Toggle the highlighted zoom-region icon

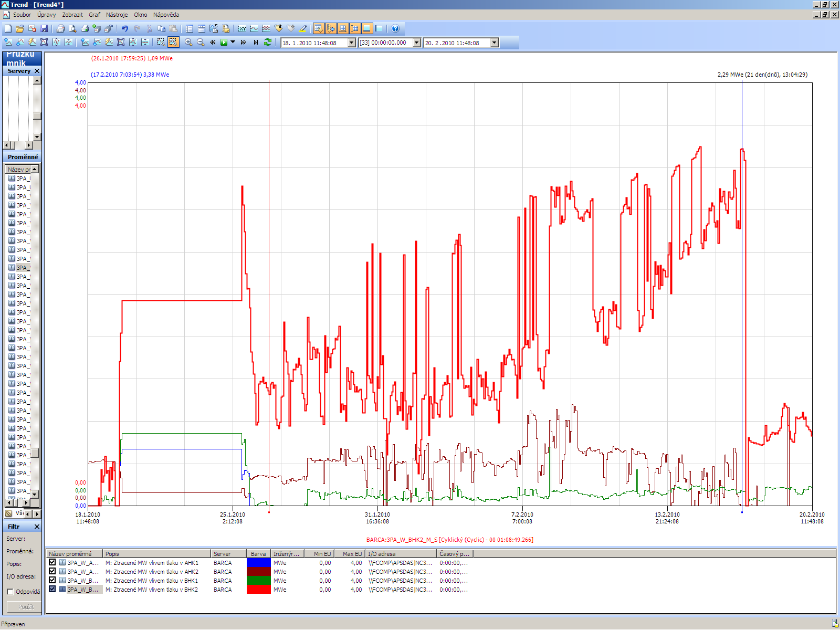pyautogui.click(x=173, y=43)
